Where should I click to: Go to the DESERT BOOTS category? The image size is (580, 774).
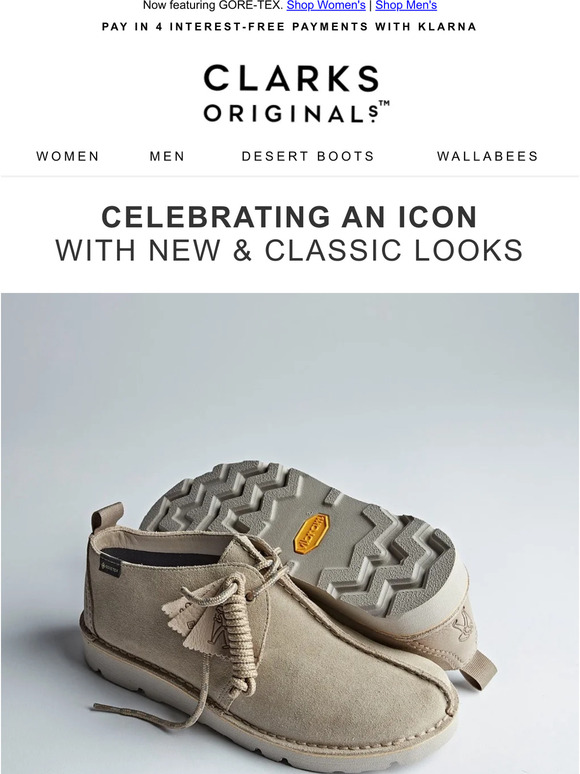point(308,156)
